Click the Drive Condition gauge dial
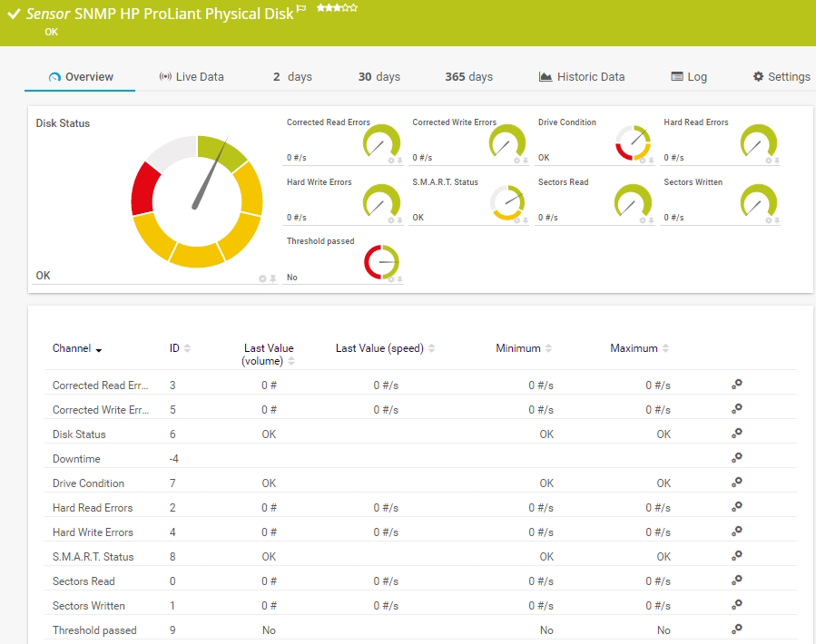The image size is (816, 644). pos(634,142)
